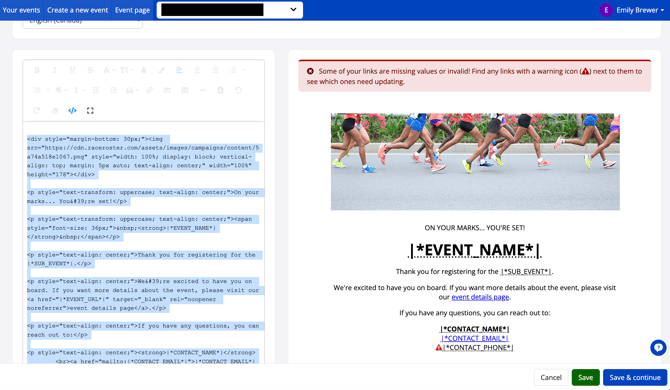Align text right in the editor
The image size is (670, 390).
click(x=215, y=70)
